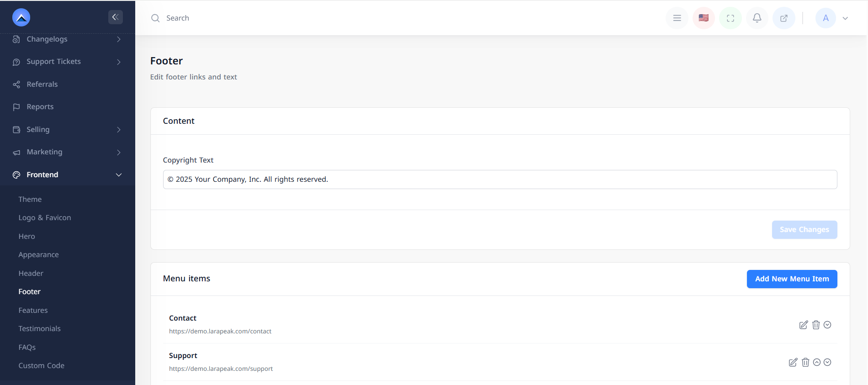Open the user account dropdown
The width and height of the screenshot is (868, 385).
[x=832, y=18]
